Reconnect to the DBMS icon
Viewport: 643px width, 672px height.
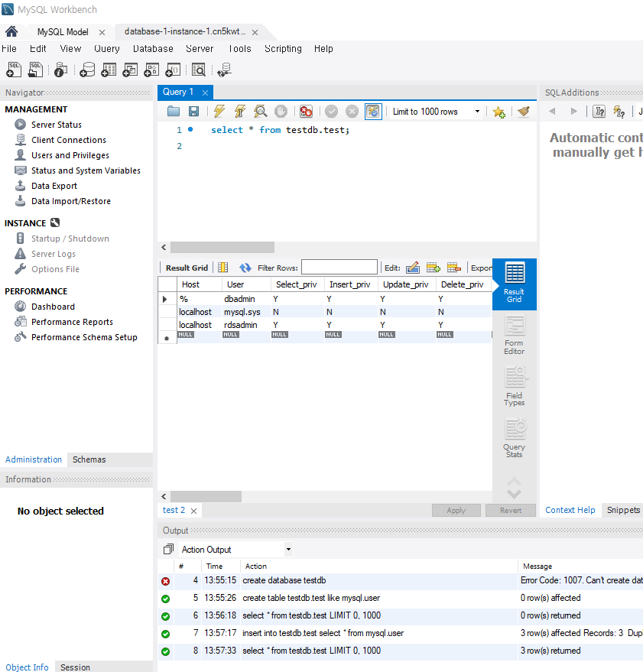click(x=224, y=70)
